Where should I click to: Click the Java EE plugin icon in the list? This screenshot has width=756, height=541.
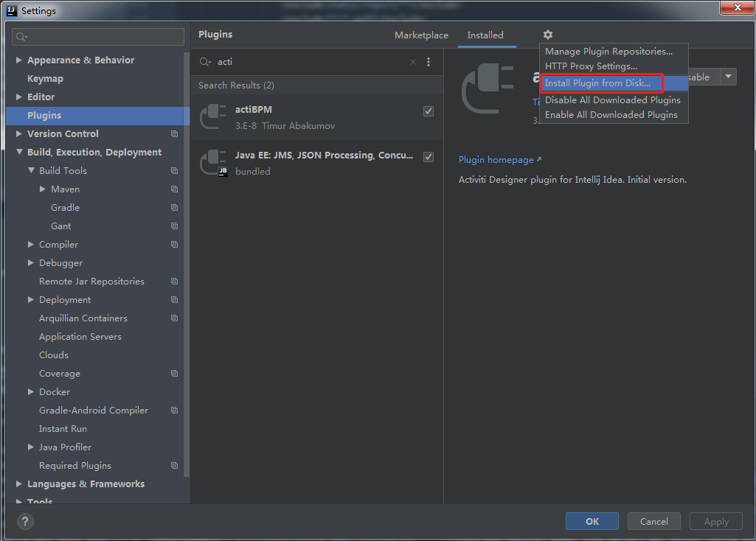(212, 163)
